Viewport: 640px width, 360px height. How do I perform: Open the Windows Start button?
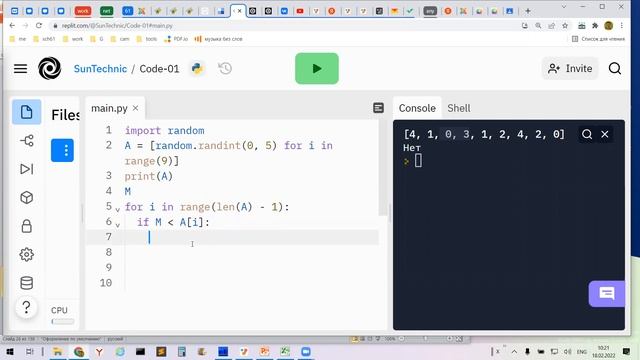10,351
